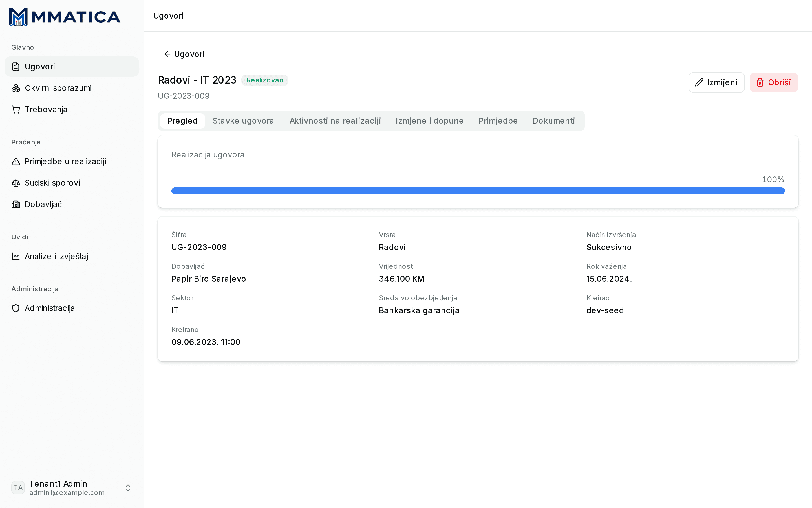
Task: Expand the Tenant1 Admin account menu chevron
Action: click(x=128, y=487)
